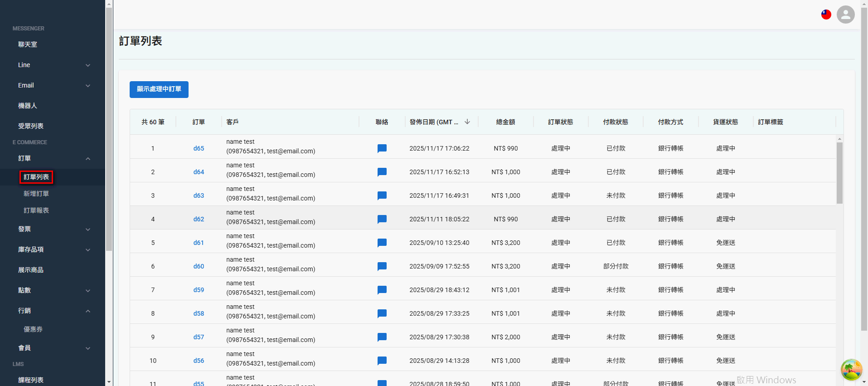Open contact chat icon for order d57
Viewport: 868px width, 386px height.
click(x=382, y=337)
